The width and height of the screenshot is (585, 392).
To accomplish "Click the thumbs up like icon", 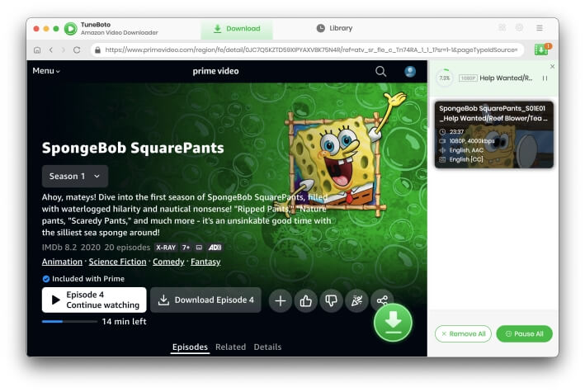I will (x=305, y=300).
